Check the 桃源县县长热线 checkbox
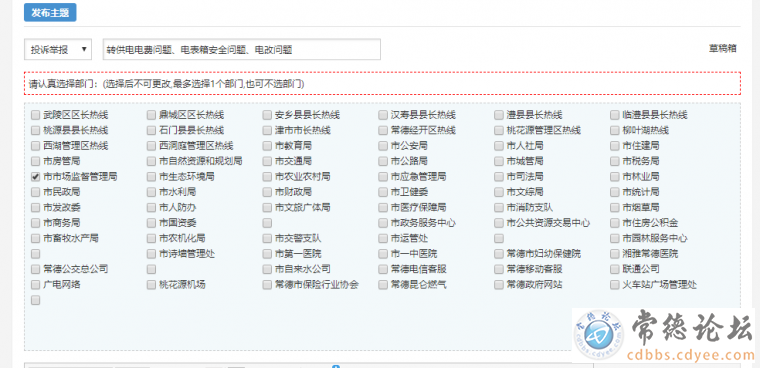 point(35,130)
